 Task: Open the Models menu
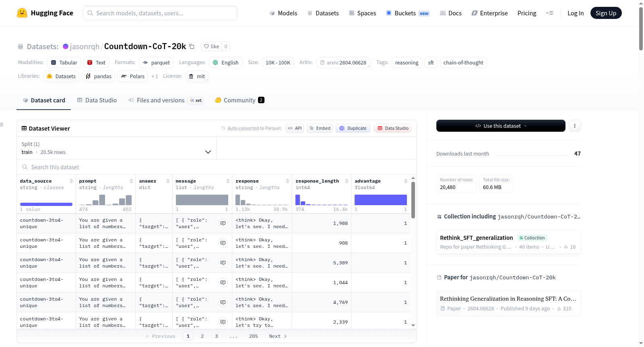pos(283,13)
